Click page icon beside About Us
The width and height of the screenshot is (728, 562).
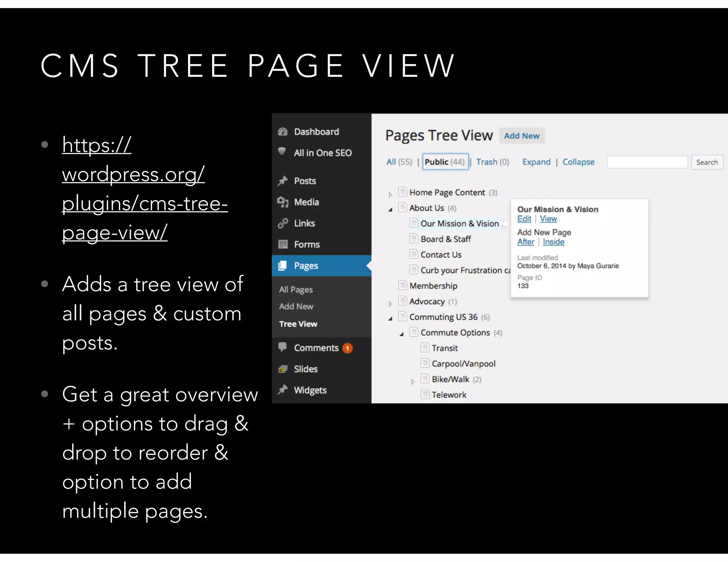point(402,207)
